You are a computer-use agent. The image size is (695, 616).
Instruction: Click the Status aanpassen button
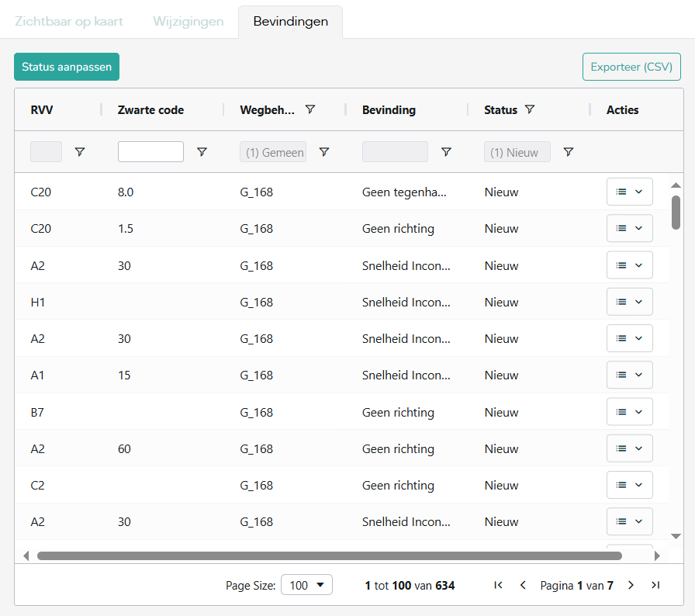click(67, 67)
